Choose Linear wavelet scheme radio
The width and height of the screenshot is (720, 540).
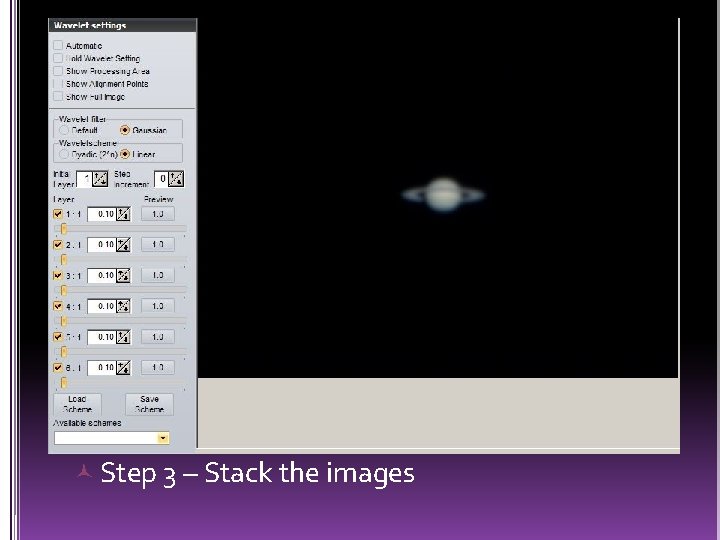(x=125, y=154)
